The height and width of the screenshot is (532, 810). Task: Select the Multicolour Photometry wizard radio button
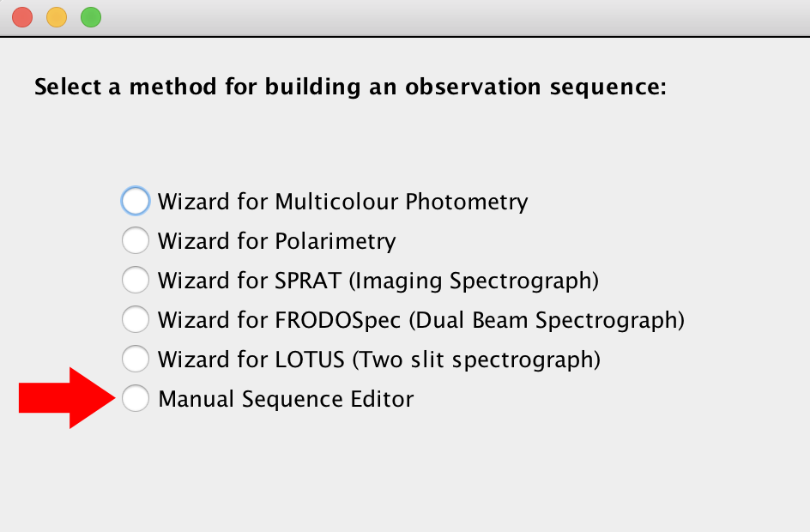point(136,201)
